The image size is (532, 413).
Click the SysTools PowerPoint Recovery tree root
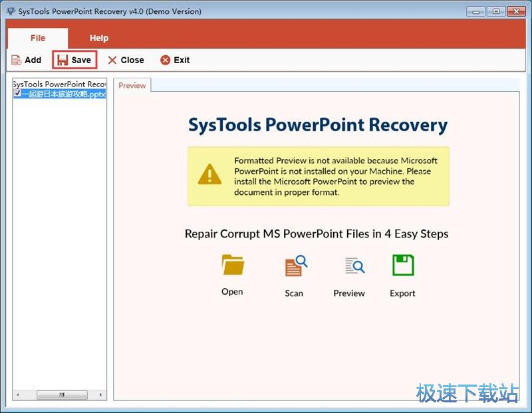tap(59, 84)
